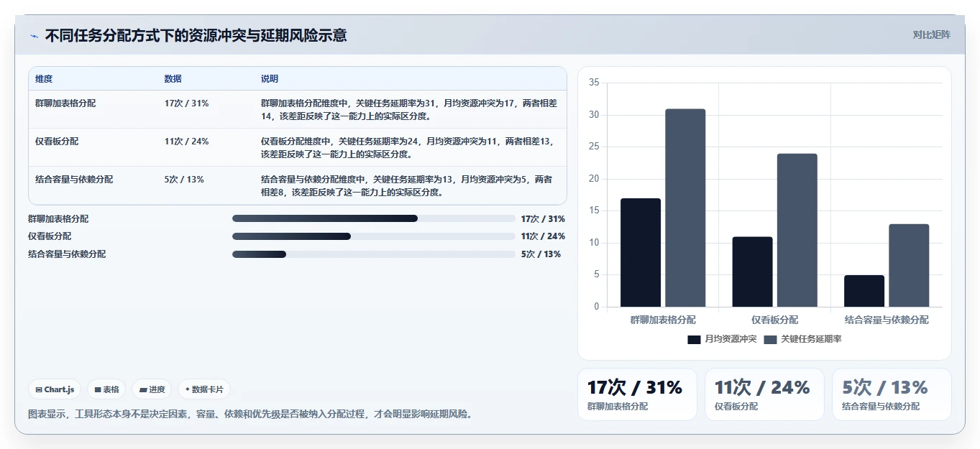The image size is (980, 449).
Task: Click table value 11次 / 24%
Action: coord(187,142)
